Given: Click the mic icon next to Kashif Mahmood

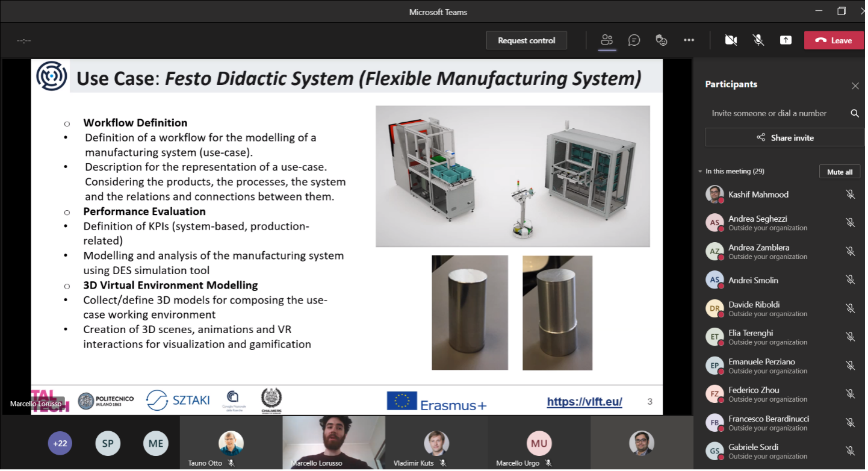Looking at the screenshot, I should (850, 194).
